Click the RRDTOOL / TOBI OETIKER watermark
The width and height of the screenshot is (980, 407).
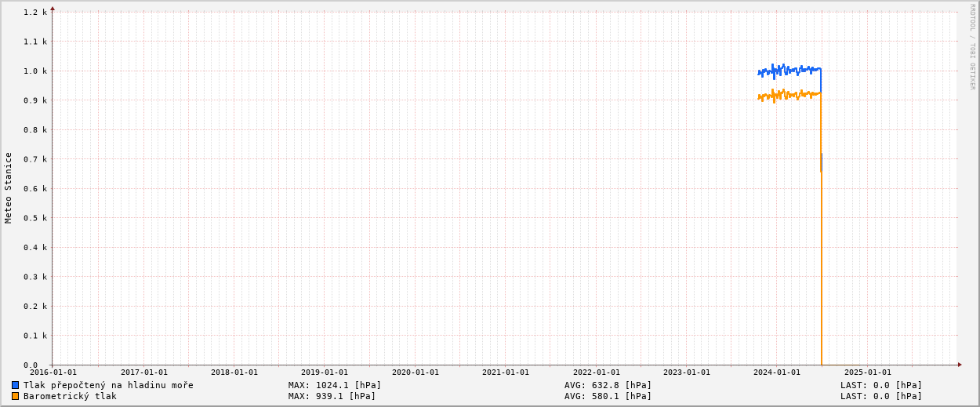972,47
